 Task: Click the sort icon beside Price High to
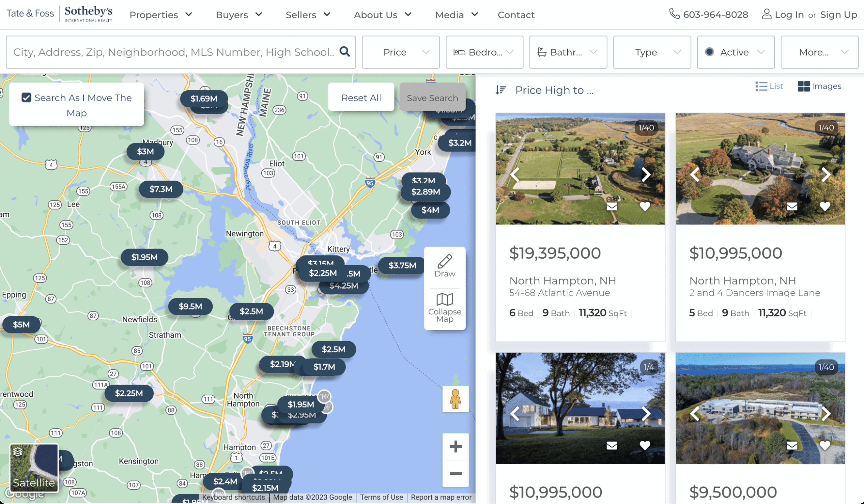click(x=501, y=90)
